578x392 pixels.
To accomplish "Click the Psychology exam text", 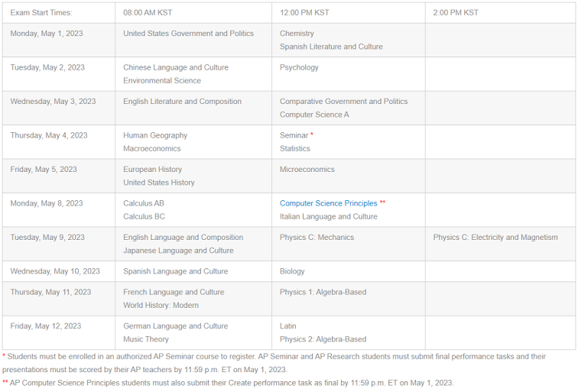I will pyautogui.click(x=299, y=67).
